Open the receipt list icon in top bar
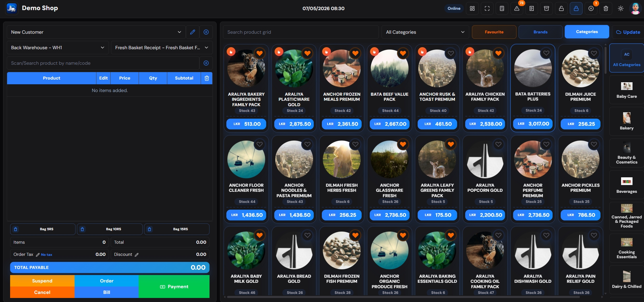Image resolution: width=644 pixels, height=302 pixels. click(x=532, y=8)
